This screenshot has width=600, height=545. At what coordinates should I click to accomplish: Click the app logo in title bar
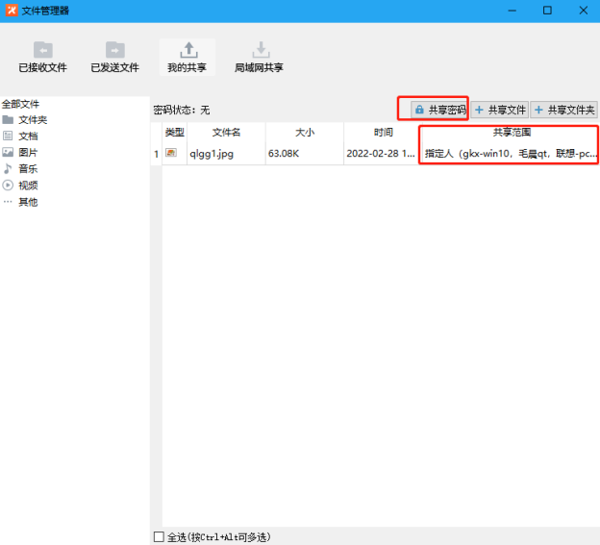click(12, 10)
